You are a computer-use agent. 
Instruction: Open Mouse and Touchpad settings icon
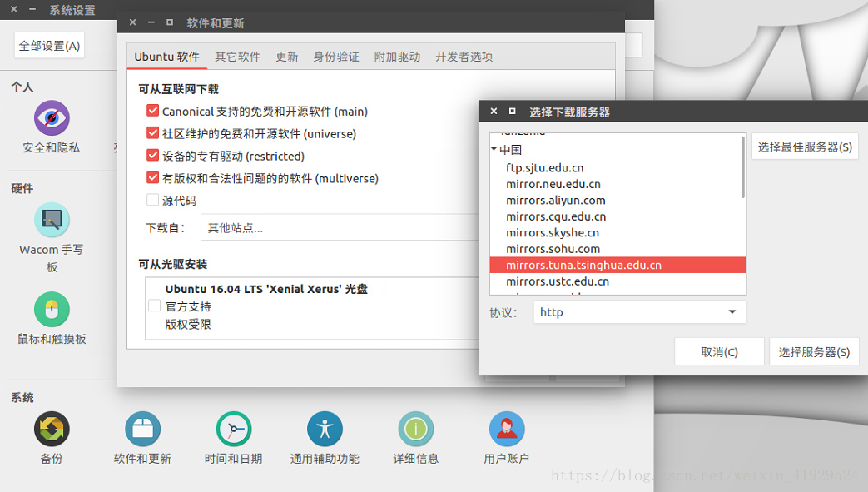tap(52, 309)
